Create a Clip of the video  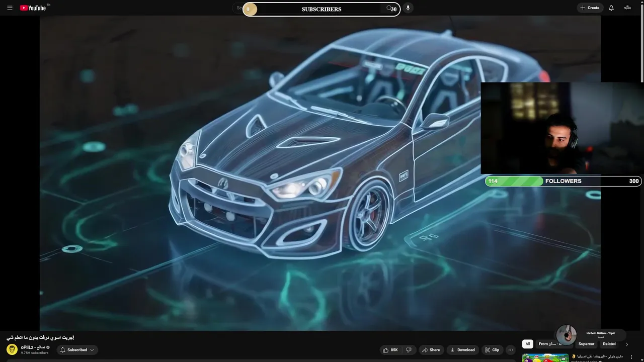click(x=492, y=350)
